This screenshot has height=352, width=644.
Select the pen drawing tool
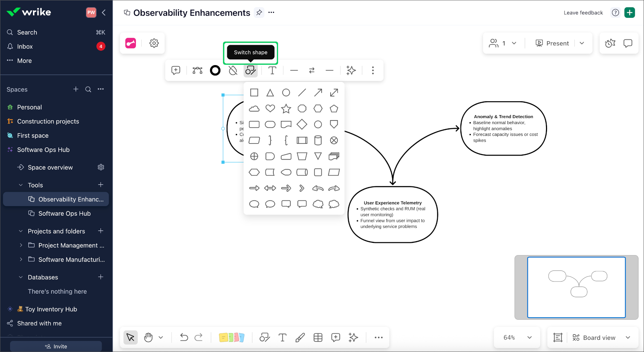pos(300,337)
